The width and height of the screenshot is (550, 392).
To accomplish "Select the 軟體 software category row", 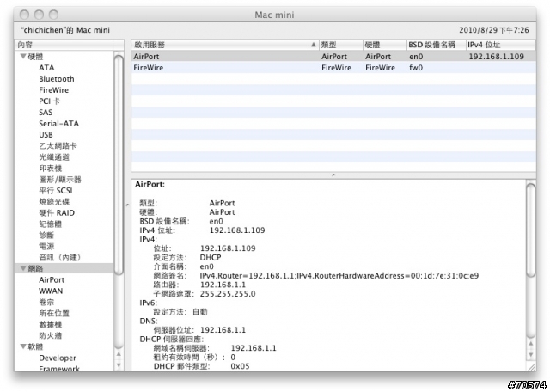I will (64, 346).
